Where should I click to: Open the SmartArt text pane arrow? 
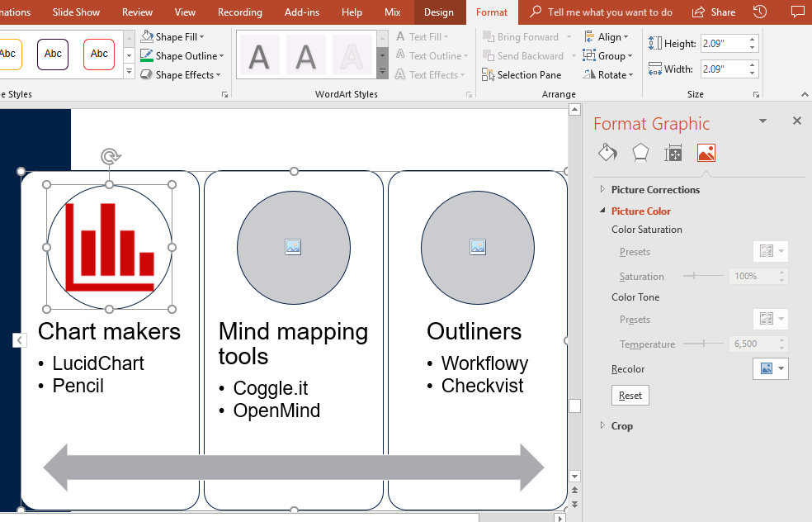[x=19, y=340]
